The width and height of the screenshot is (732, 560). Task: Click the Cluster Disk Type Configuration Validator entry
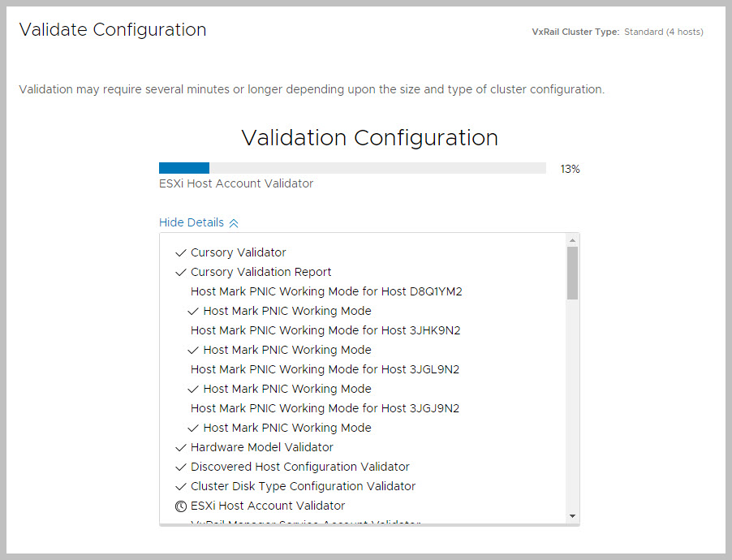(303, 486)
